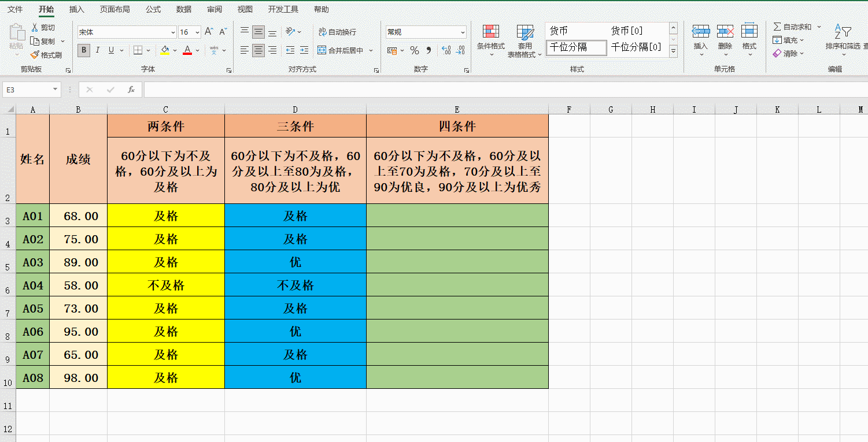Increase font size with the larger A icon
The height and width of the screenshot is (442, 868).
point(209,32)
